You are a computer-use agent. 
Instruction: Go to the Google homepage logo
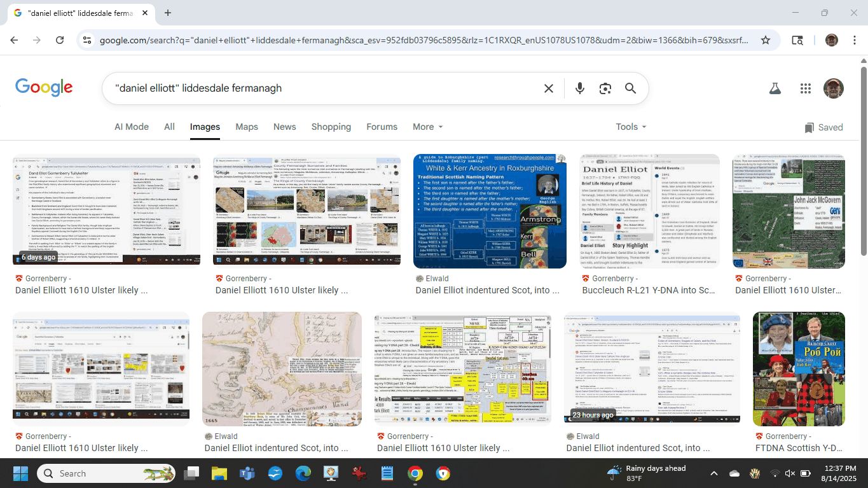[x=44, y=88]
